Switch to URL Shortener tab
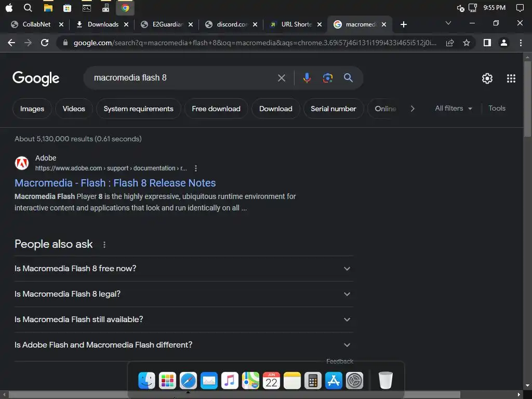Viewport: 532px width, 399px height. click(x=296, y=24)
